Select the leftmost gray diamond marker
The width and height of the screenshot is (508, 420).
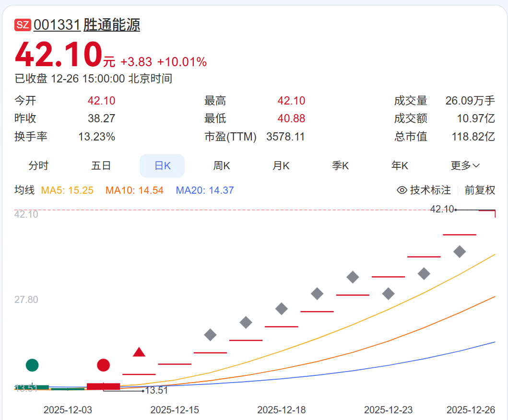point(210,335)
